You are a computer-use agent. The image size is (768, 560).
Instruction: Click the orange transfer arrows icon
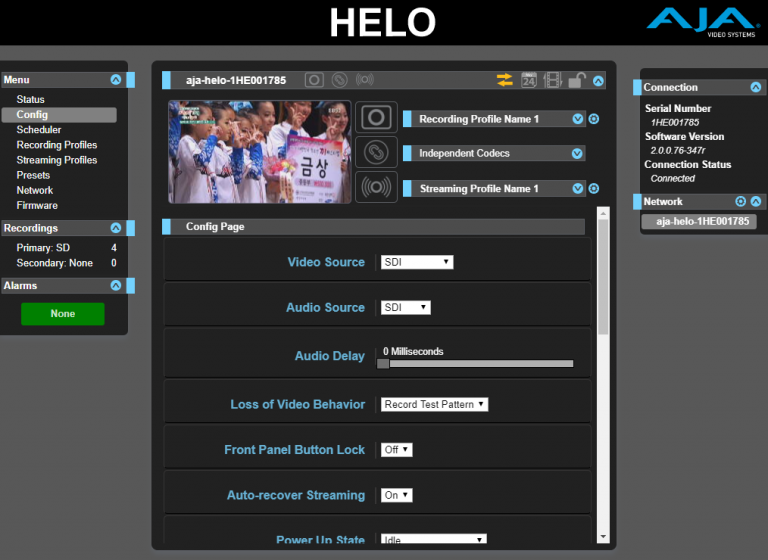[x=504, y=80]
